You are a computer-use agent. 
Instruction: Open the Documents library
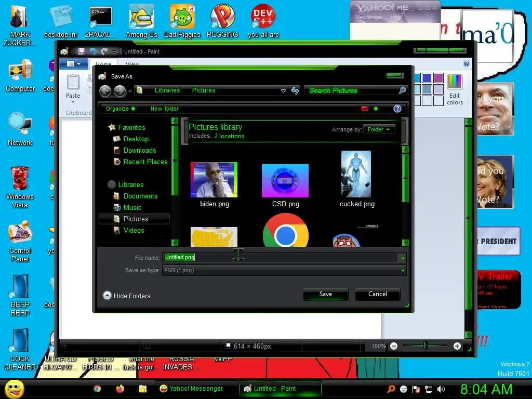pyautogui.click(x=136, y=196)
